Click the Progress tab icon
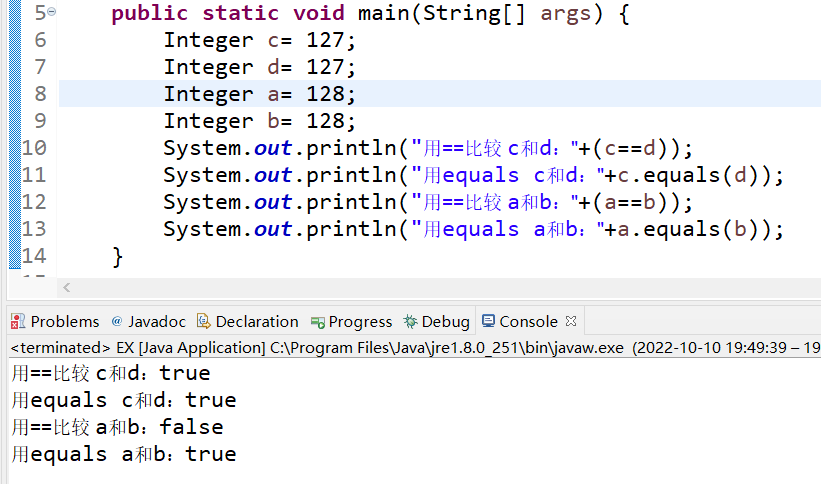 click(x=317, y=322)
